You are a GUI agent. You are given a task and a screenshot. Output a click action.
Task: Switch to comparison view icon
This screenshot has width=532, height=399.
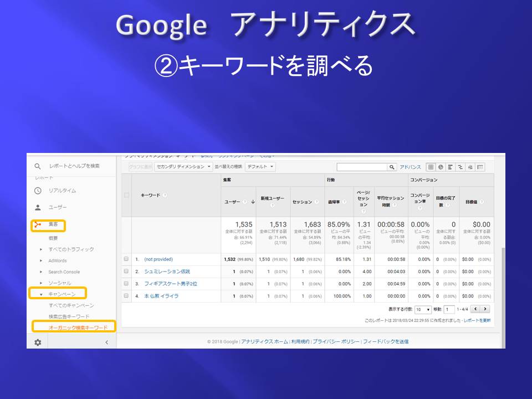460,167
